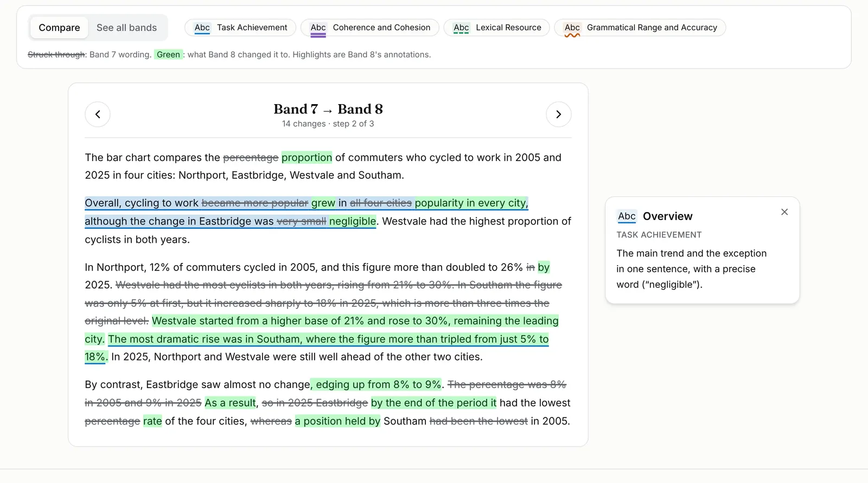Viewport: 868px width, 483px height.
Task: Toggle the Task Achievement filter chip
Action: 240,28
